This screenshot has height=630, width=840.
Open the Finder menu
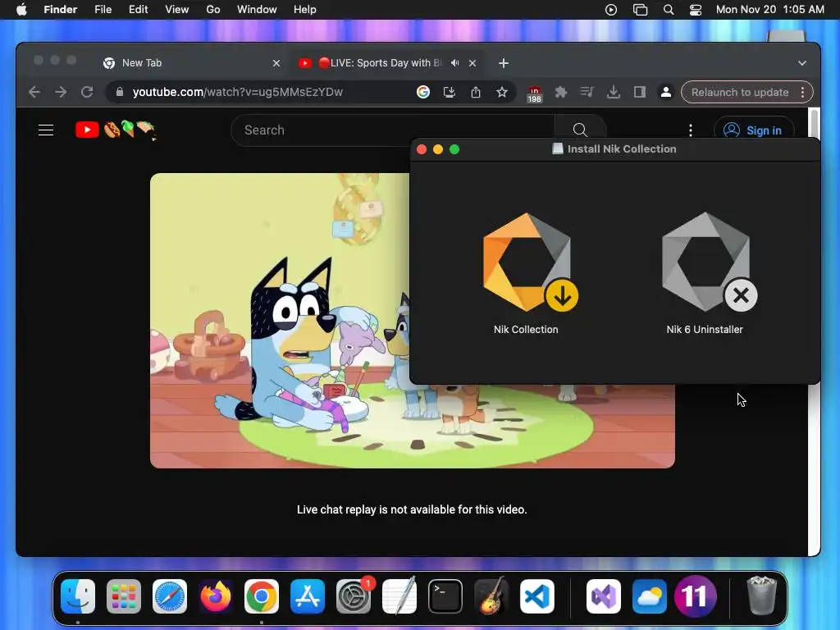[x=61, y=10]
